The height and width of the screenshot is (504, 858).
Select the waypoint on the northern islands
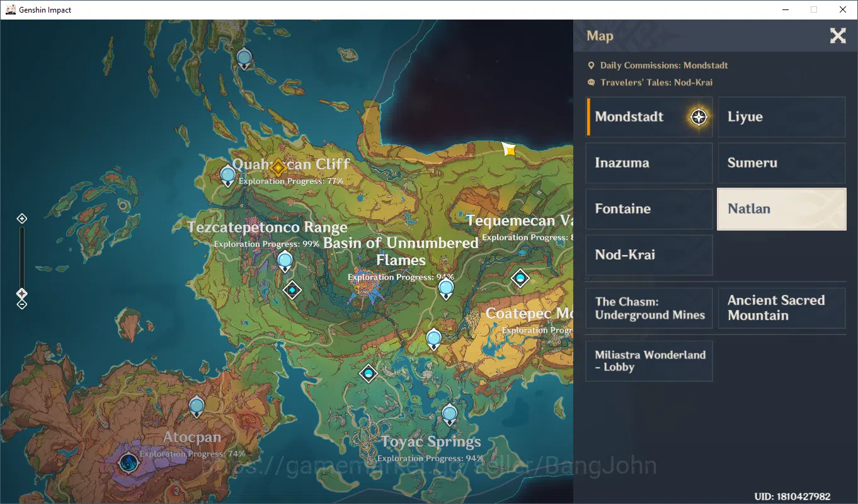coord(244,59)
